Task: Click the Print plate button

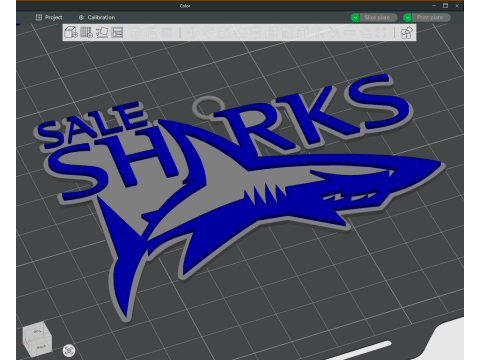Action: 431,17
